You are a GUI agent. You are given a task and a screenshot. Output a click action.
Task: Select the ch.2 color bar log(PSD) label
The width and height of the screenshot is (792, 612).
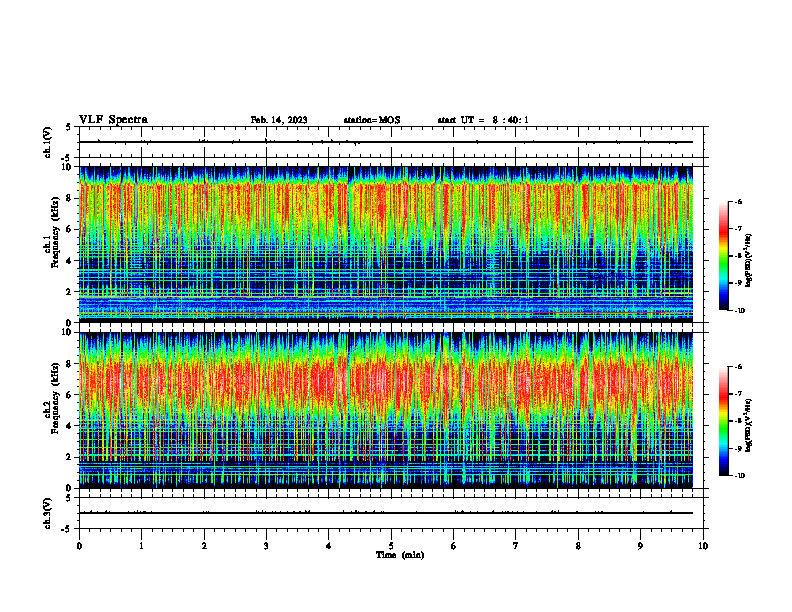[748, 425]
